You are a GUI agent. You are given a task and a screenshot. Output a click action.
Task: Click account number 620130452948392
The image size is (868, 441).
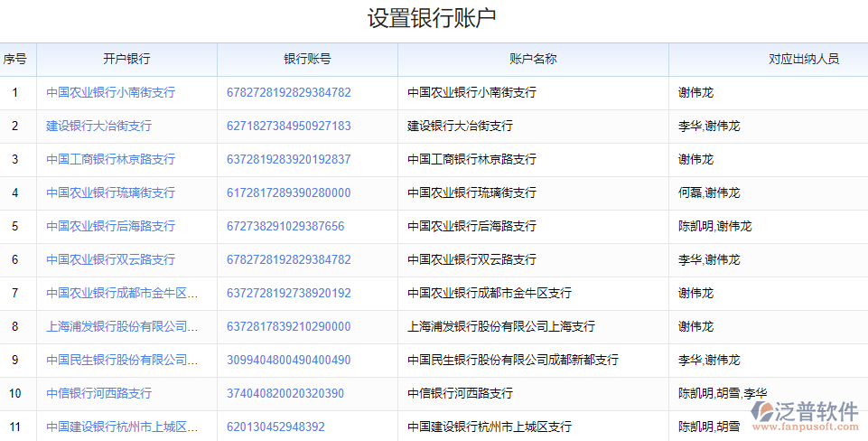click(x=275, y=427)
